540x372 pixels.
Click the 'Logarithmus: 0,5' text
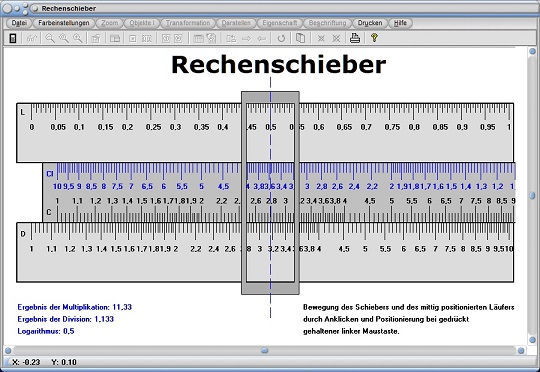point(46,331)
